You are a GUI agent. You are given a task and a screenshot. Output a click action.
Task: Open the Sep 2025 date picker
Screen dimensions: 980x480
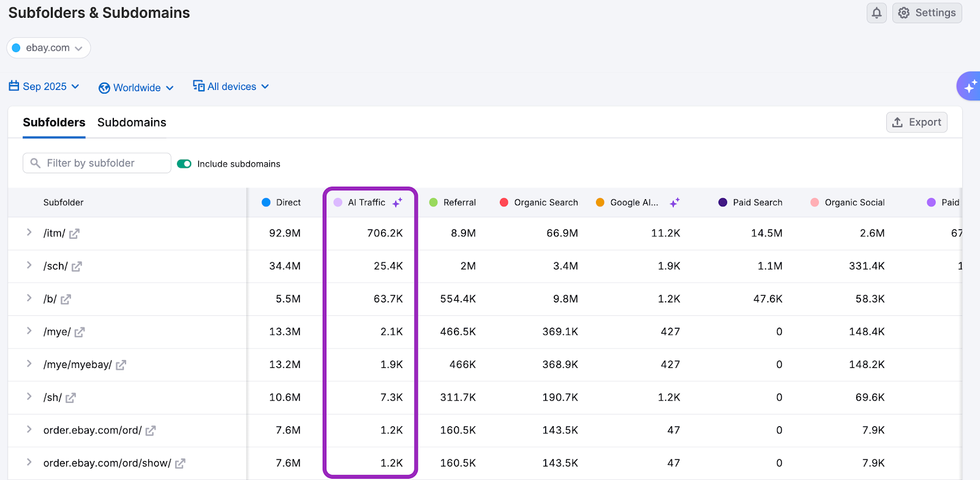[44, 86]
